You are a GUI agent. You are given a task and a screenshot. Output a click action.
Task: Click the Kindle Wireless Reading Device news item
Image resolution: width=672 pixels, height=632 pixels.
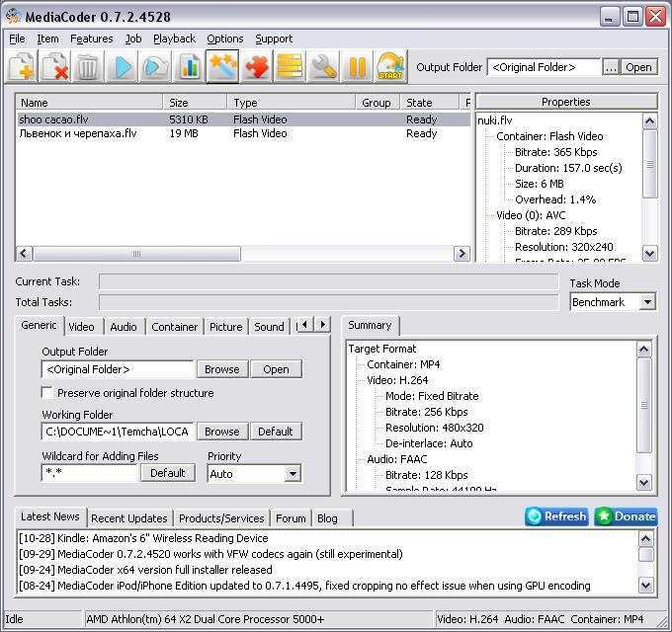pos(143,538)
